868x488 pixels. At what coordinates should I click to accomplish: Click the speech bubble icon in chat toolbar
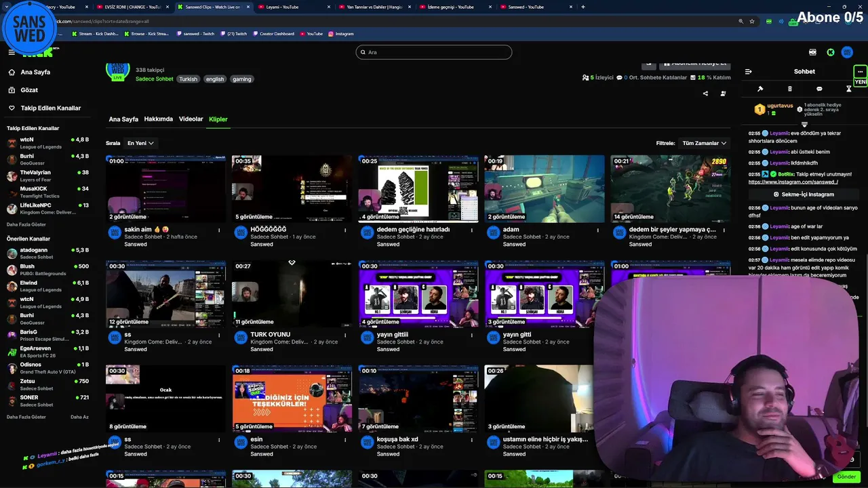819,89
